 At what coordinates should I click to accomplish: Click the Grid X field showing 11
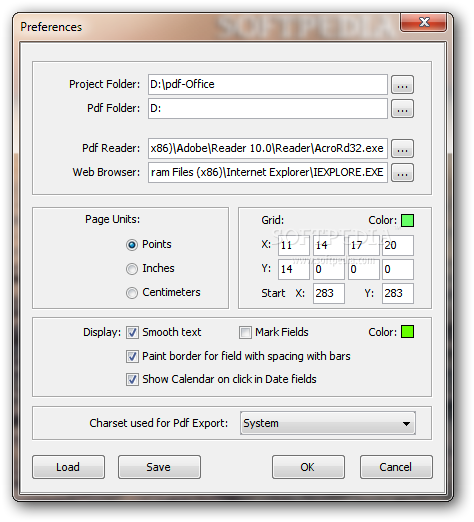point(294,246)
